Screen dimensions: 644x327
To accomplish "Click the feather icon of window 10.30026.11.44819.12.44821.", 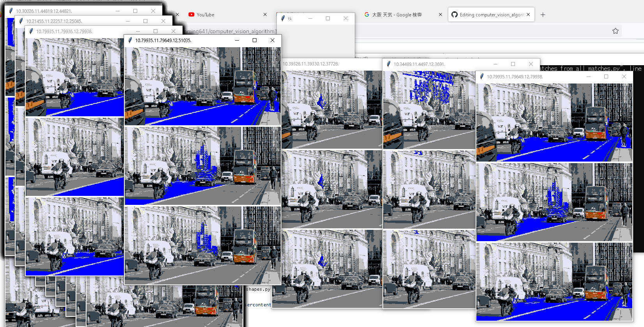I will (x=11, y=11).
